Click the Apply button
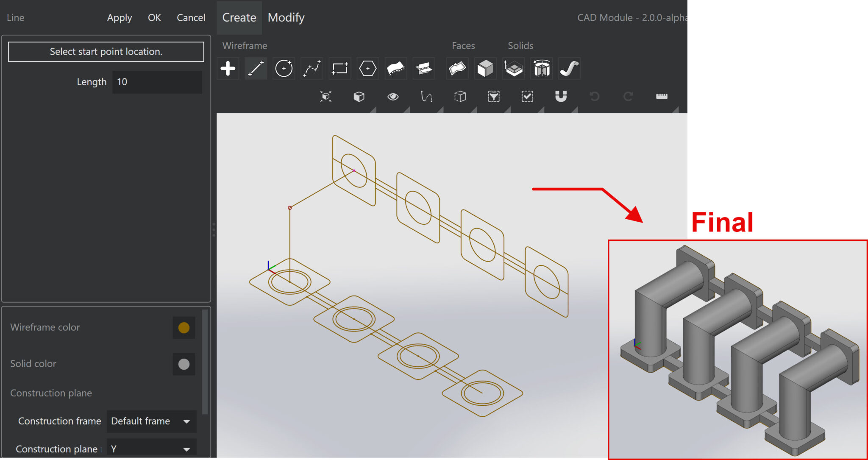This screenshot has height=460, width=868. [x=120, y=18]
